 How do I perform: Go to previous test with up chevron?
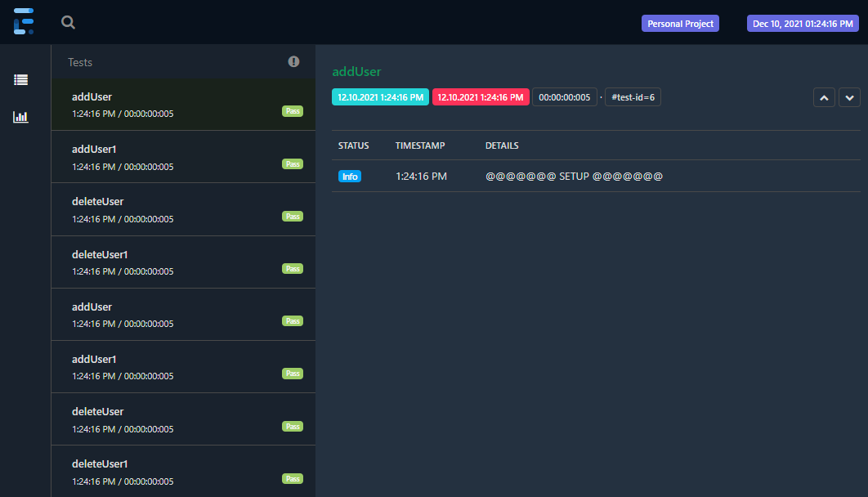coord(824,97)
